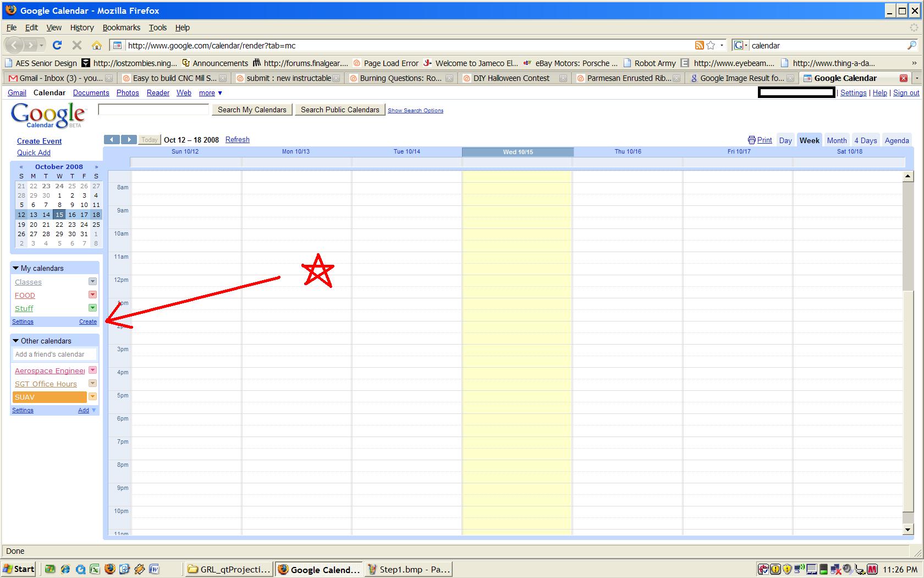Image resolution: width=924 pixels, height=578 pixels.
Task: Go to previous week in calendar
Action: 112,140
